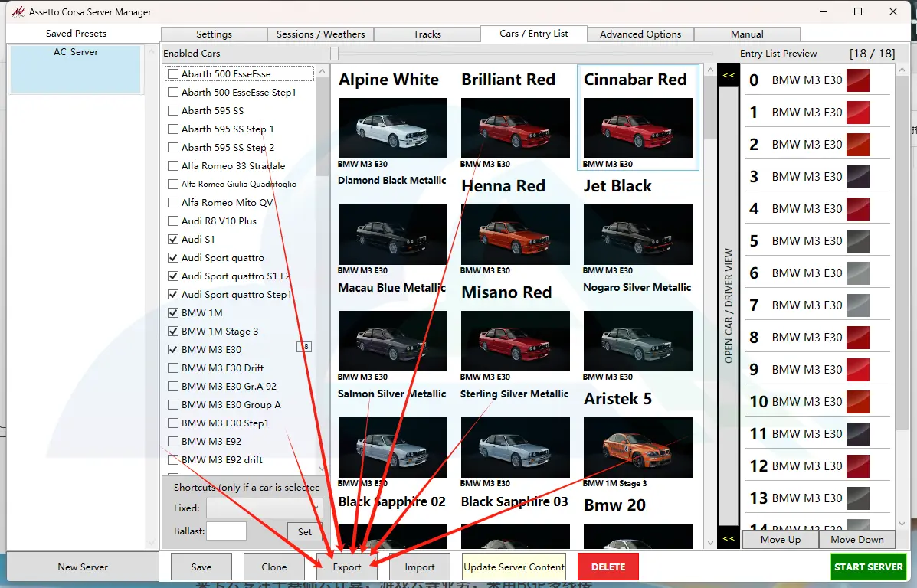The height and width of the screenshot is (588, 917).
Task: Select the AC_Server saved preset
Action: click(x=75, y=69)
